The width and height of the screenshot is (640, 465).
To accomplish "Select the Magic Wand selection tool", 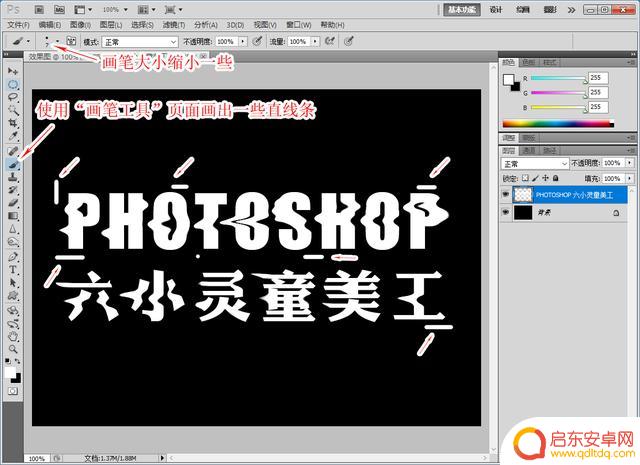I will (13, 110).
